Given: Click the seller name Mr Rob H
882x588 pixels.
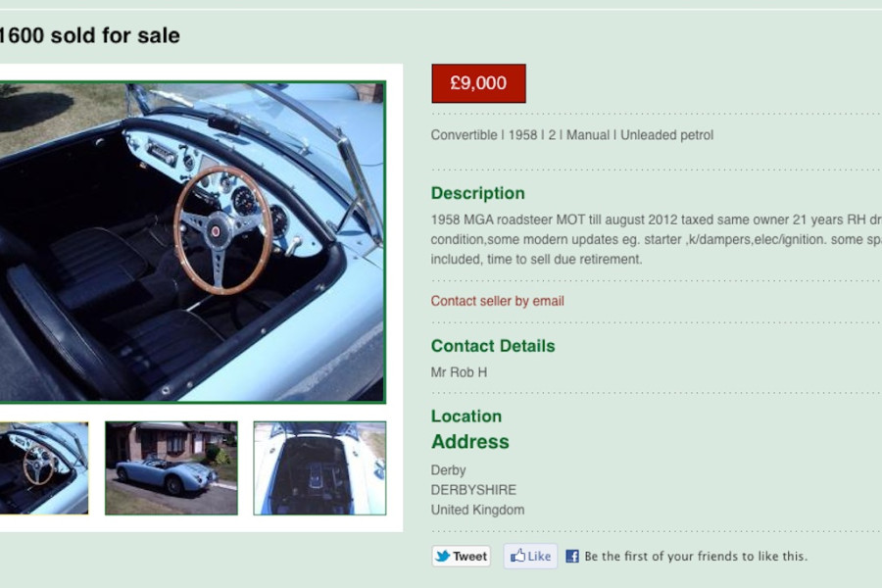Looking at the screenshot, I should pos(459,372).
